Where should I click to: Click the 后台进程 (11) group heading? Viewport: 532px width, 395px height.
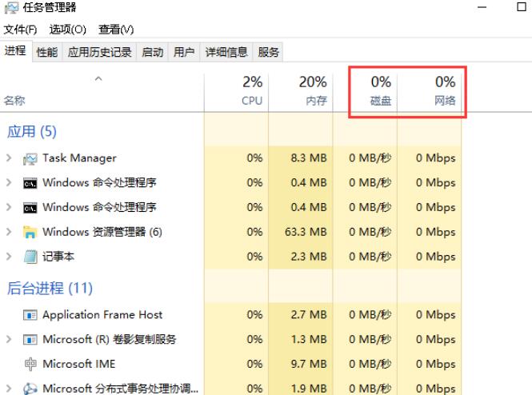(x=50, y=288)
